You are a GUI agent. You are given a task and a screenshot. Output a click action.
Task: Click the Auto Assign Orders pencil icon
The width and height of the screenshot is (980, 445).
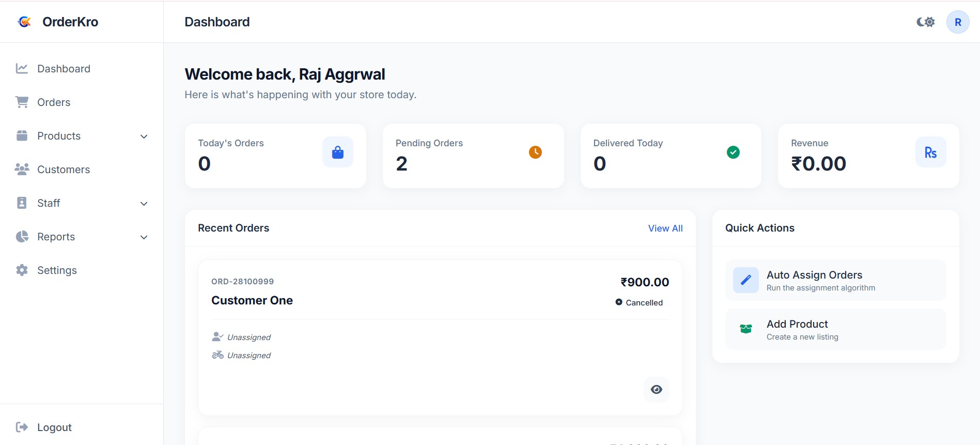[746, 280]
